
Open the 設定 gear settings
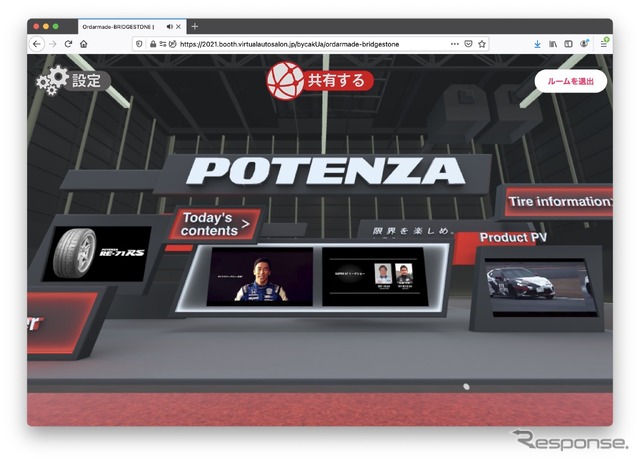pos(73,80)
